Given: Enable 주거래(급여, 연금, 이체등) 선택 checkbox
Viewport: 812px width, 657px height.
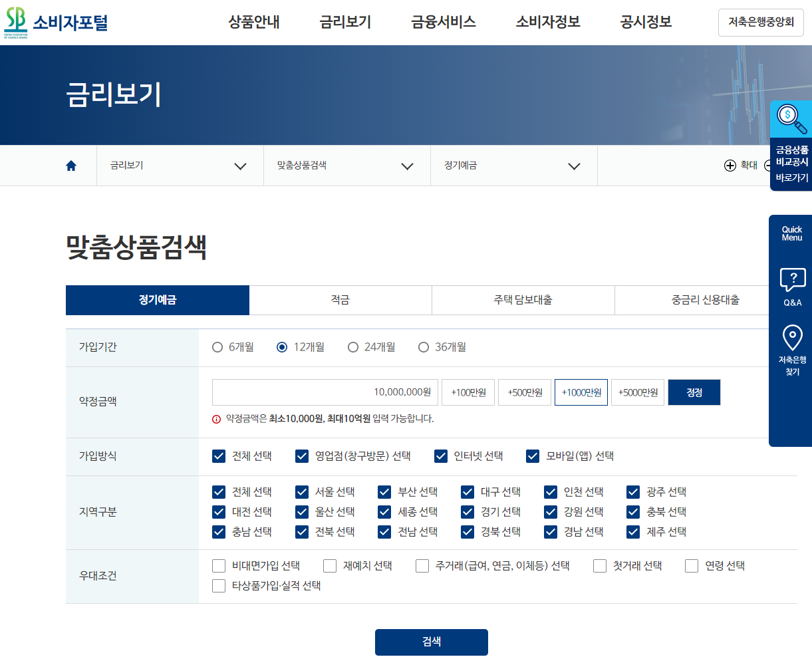Looking at the screenshot, I should tap(422, 566).
